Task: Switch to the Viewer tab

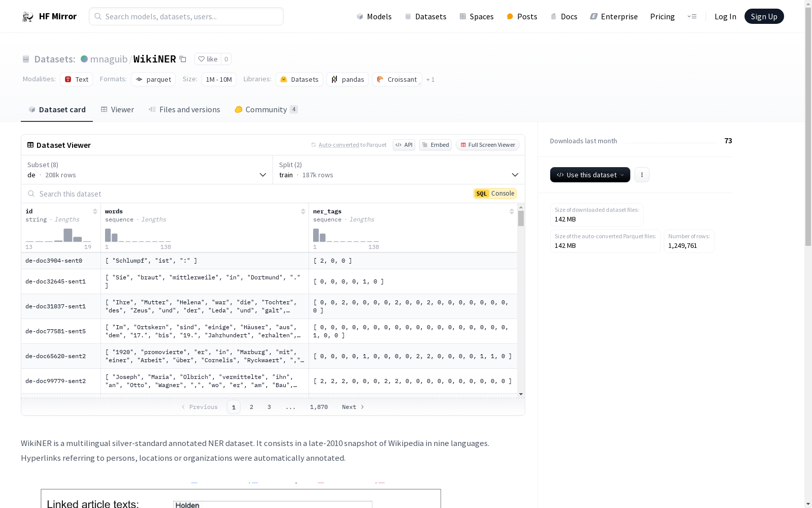Action: [x=117, y=109]
